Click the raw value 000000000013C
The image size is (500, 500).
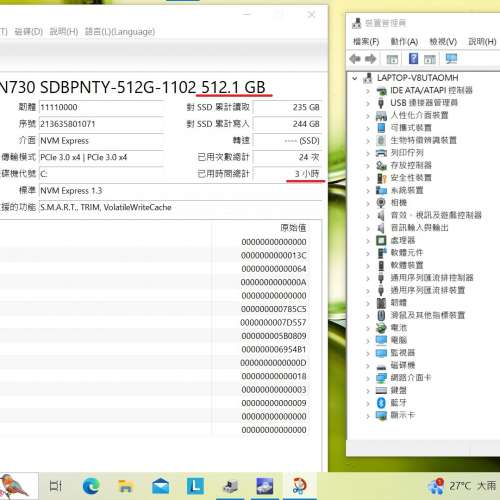274,255
